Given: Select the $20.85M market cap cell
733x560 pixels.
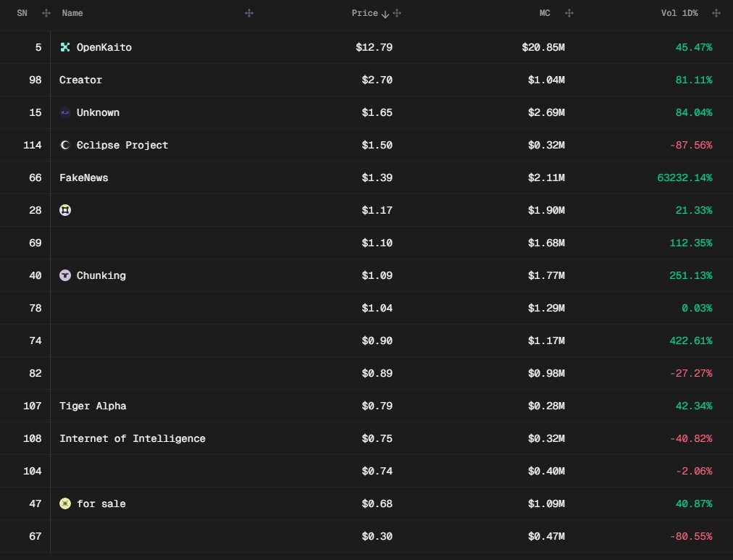Looking at the screenshot, I should point(543,47).
